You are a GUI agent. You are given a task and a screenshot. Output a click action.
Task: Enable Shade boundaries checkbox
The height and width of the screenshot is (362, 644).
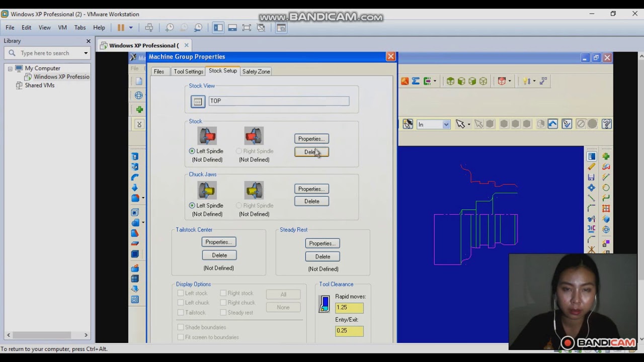coord(181,327)
